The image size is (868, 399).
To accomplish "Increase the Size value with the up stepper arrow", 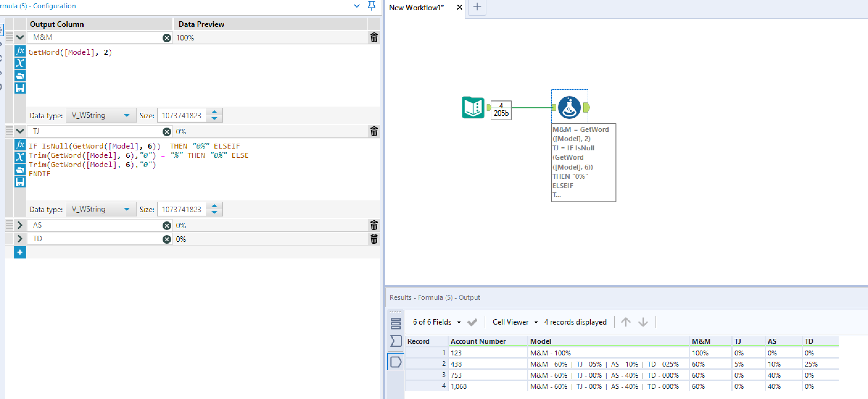I will tap(214, 113).
